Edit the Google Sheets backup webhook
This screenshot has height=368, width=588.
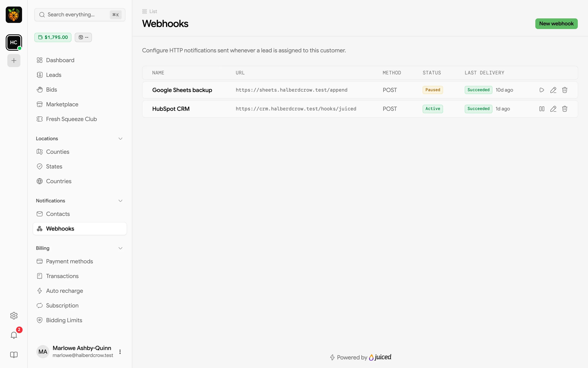[x=553, y=90]
